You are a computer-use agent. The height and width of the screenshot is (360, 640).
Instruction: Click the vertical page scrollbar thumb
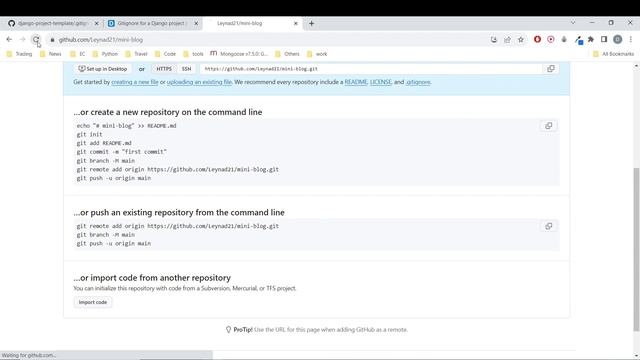636,249
